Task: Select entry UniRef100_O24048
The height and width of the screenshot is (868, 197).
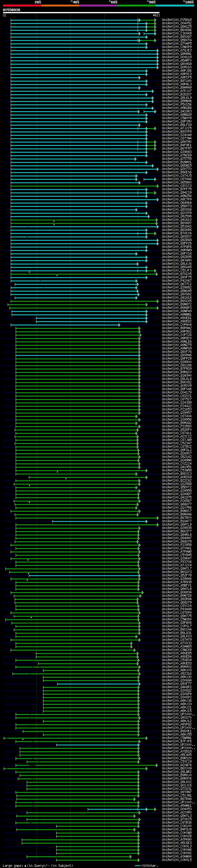Action: [177, 135]
